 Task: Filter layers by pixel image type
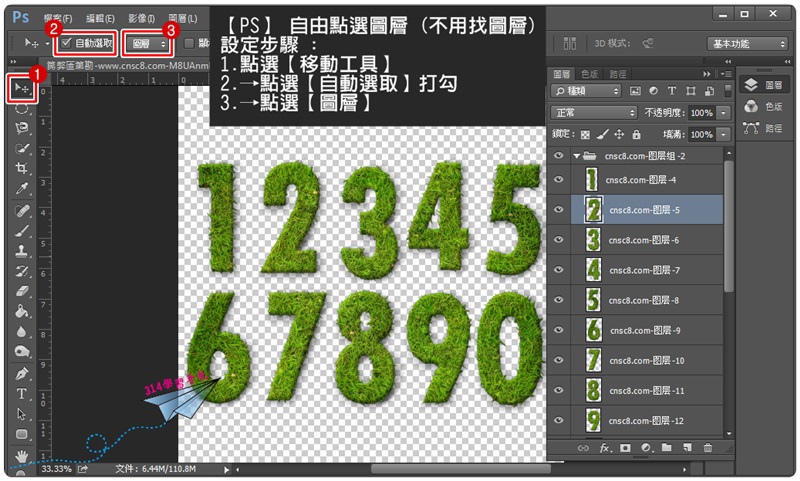click(x=635, y=91)
